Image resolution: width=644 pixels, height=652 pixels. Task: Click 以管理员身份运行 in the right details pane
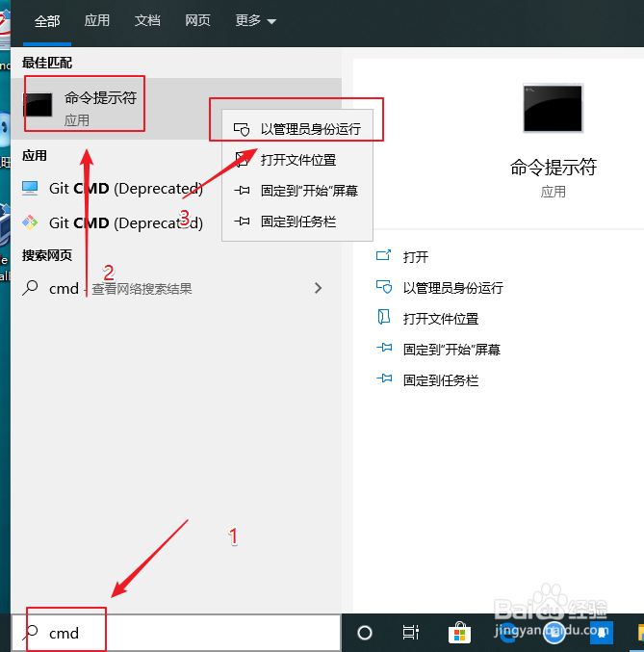click(453, 287)
